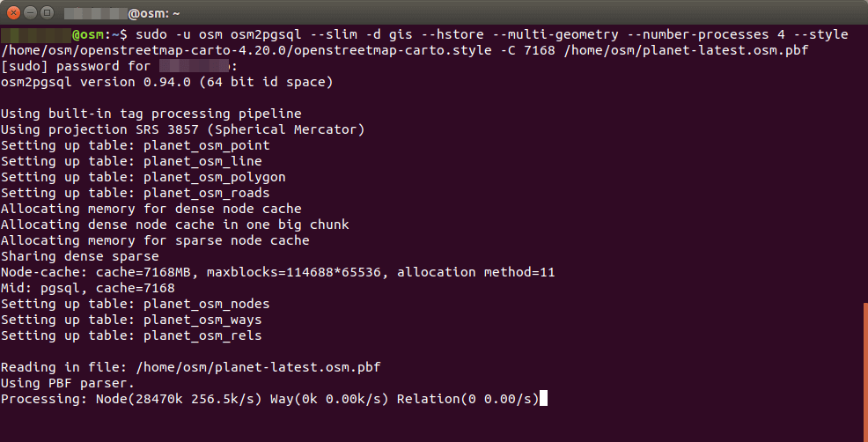Click the 'Mid: pgsql, cache=7168' line
The width and height of the screenshot is (868, 442).
[x=88, y=288]
